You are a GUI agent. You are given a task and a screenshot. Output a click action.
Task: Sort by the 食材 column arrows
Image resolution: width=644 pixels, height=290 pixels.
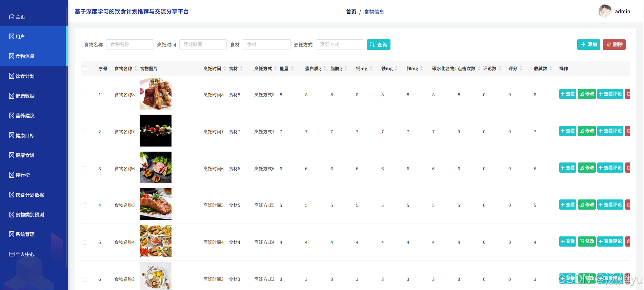(x=241, y=69)
